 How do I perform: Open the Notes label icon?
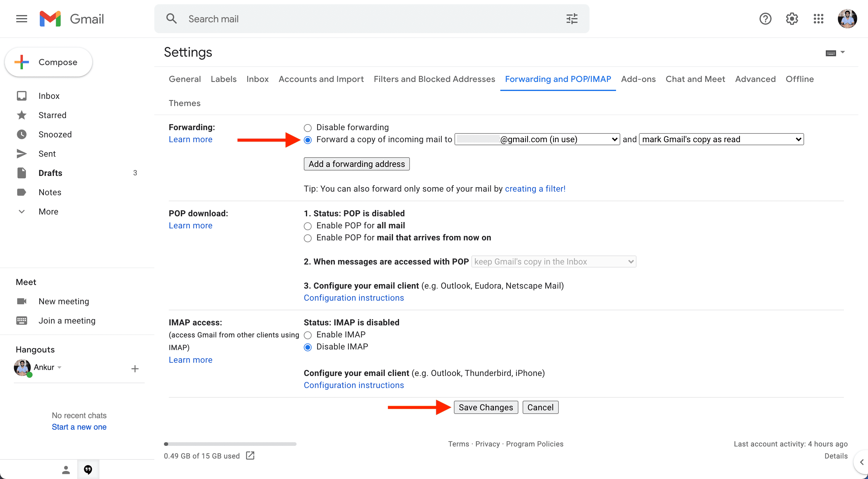coord(22,192)
